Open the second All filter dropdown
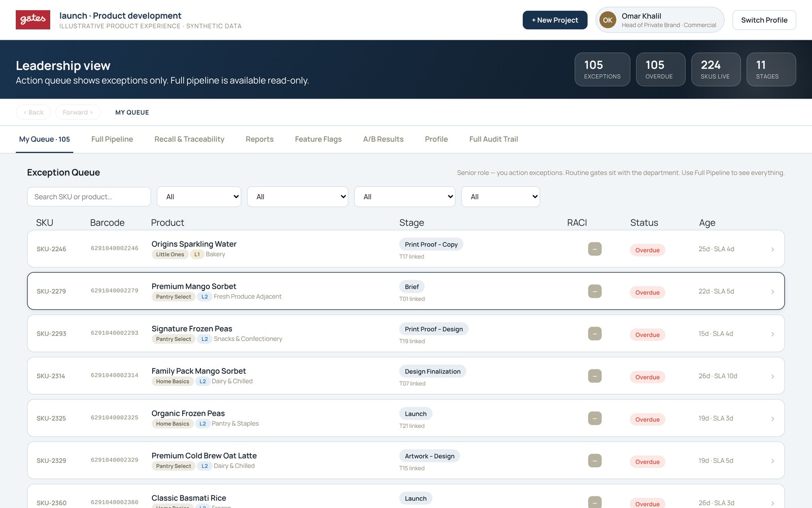The image size is (812, 508). pos(297,197)
